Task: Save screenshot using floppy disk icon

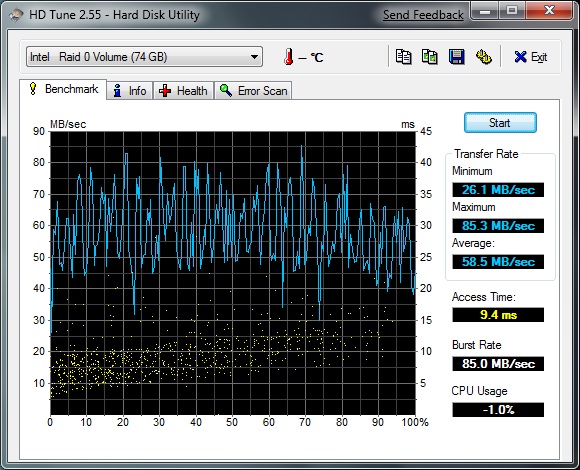Action: pos(456,57)
